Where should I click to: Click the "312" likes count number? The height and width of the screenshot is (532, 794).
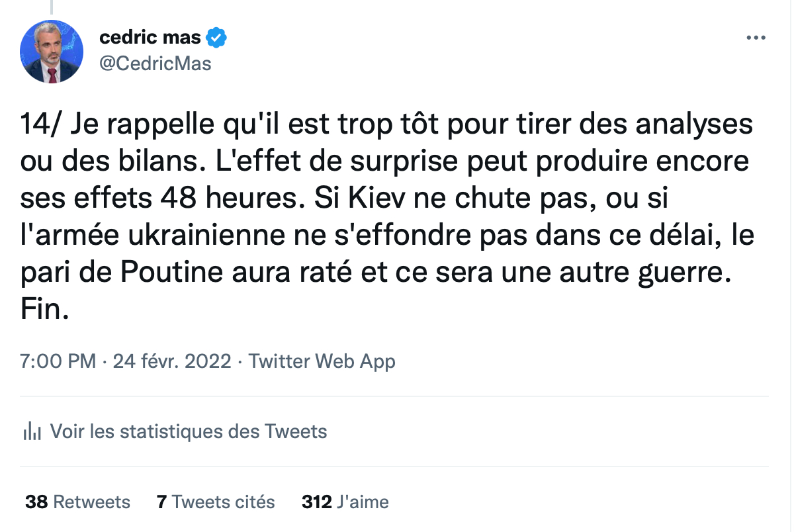coord(316,502)
